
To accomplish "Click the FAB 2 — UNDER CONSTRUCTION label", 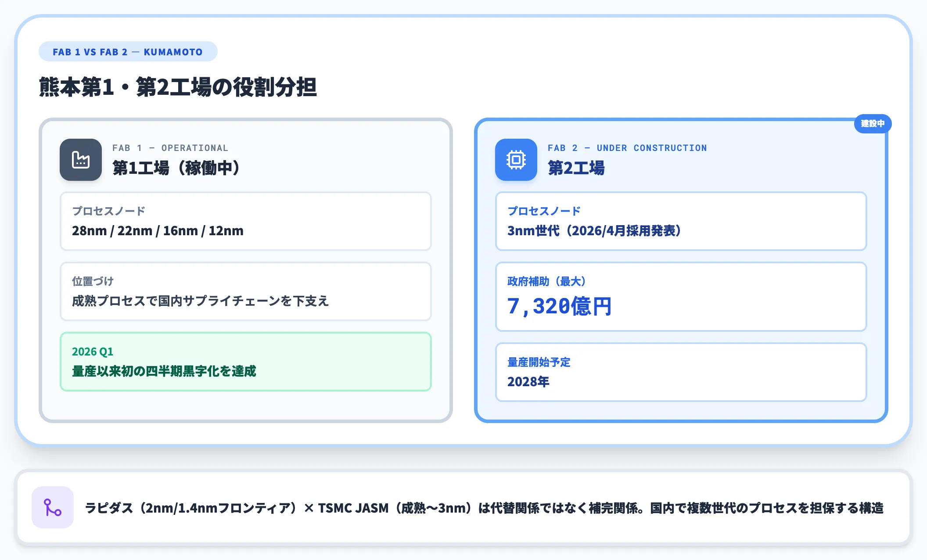I will tap(627, 148).
